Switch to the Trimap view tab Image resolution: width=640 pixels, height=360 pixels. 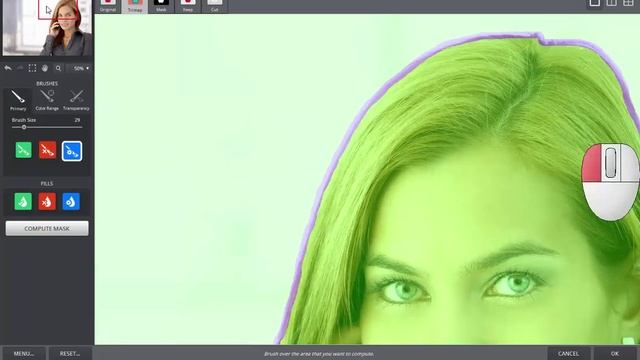pyautogui.click(x=135, y=6)
